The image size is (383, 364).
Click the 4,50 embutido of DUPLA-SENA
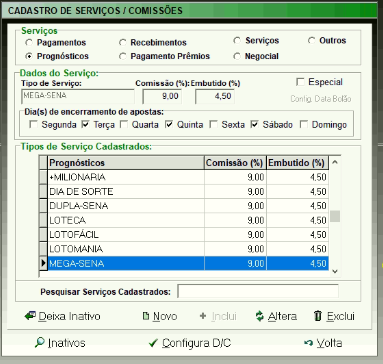[x=297, y=206]
